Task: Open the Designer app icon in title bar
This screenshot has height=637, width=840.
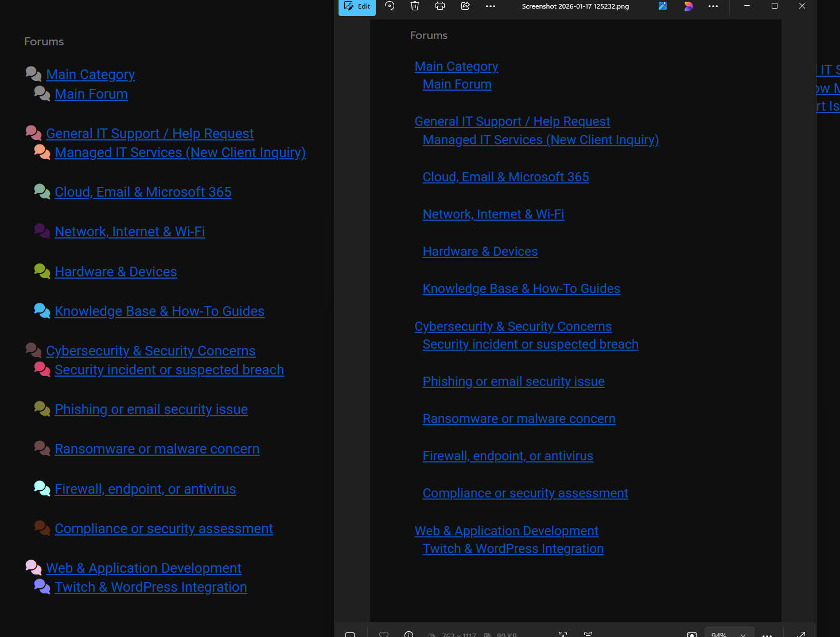Action: (x=663, y=6)
